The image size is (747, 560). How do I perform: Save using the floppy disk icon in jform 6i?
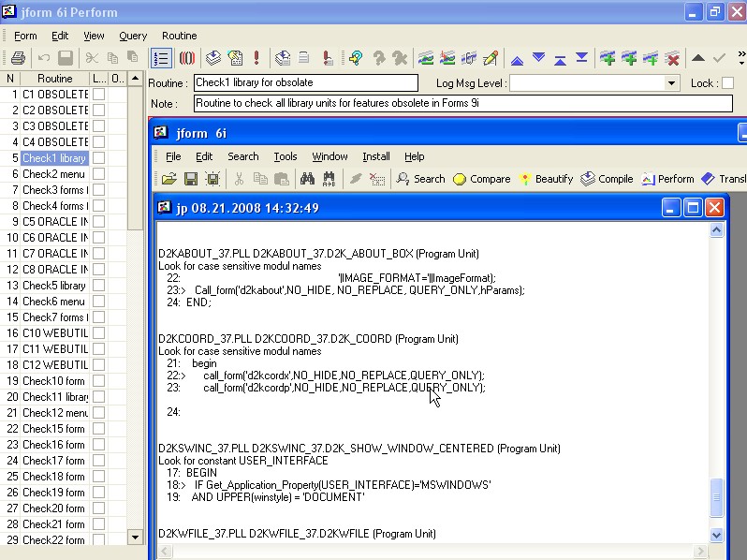click(191, 179)
